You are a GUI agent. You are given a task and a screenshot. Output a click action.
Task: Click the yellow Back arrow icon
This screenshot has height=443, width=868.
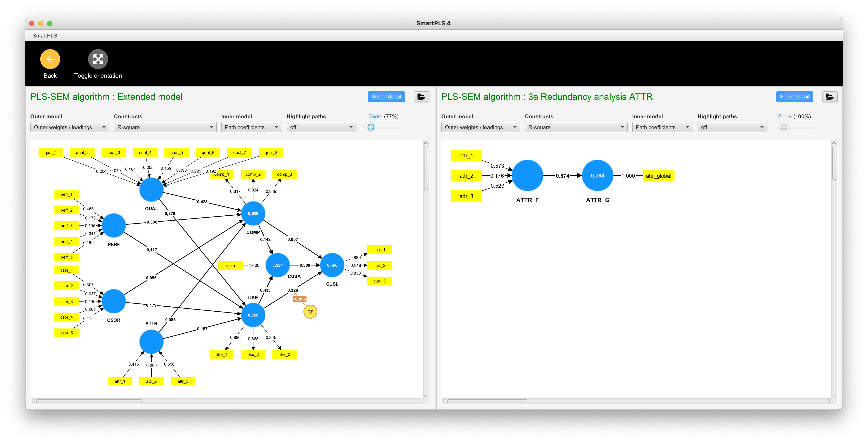click(x=50, y=59)
